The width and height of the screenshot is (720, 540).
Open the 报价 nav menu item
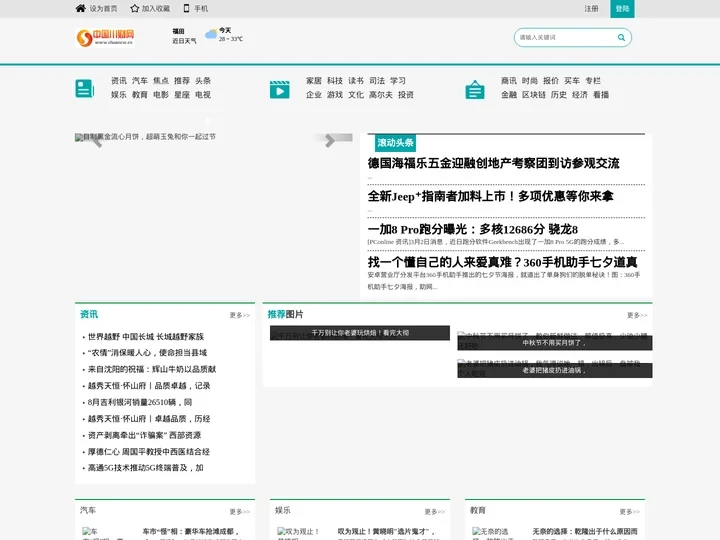551,81
